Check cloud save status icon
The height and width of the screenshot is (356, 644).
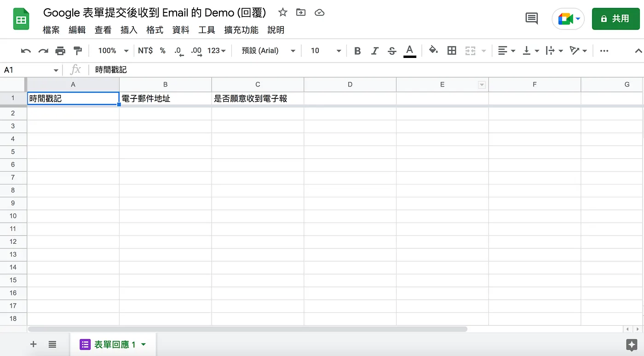(x=319, y=12)
